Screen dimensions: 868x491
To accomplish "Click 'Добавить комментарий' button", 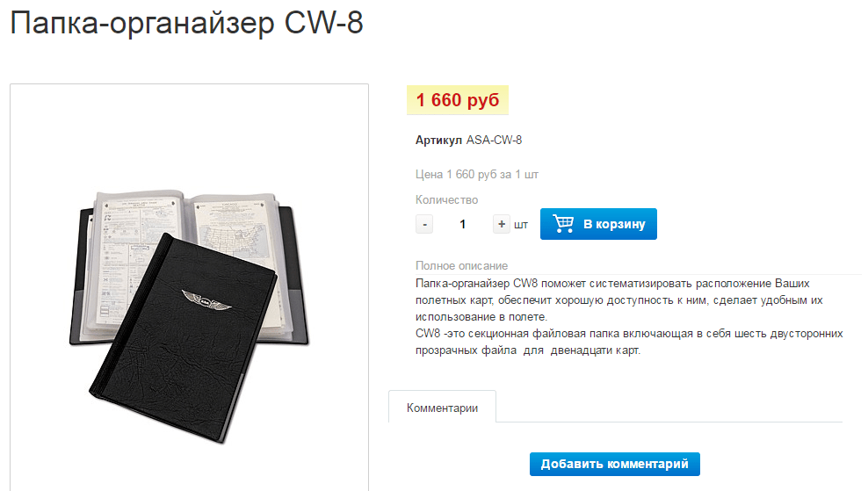I will [x=614, y=464].
